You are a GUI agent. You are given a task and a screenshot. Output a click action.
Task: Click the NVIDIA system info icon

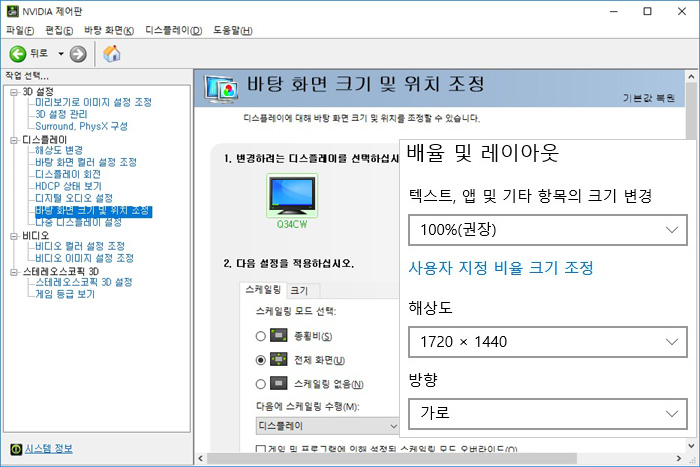coord(16,449)
